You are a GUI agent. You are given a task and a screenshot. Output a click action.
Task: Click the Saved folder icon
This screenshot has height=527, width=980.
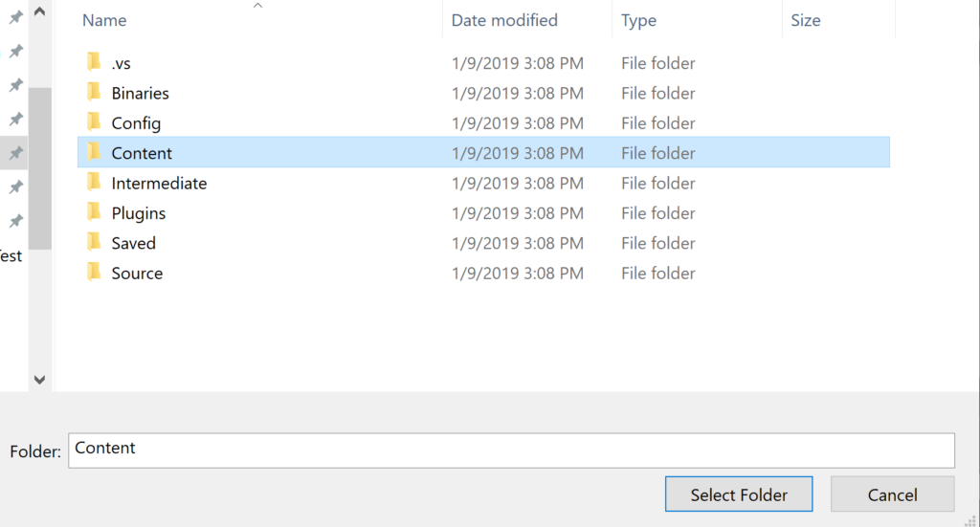tap(94, 243)
